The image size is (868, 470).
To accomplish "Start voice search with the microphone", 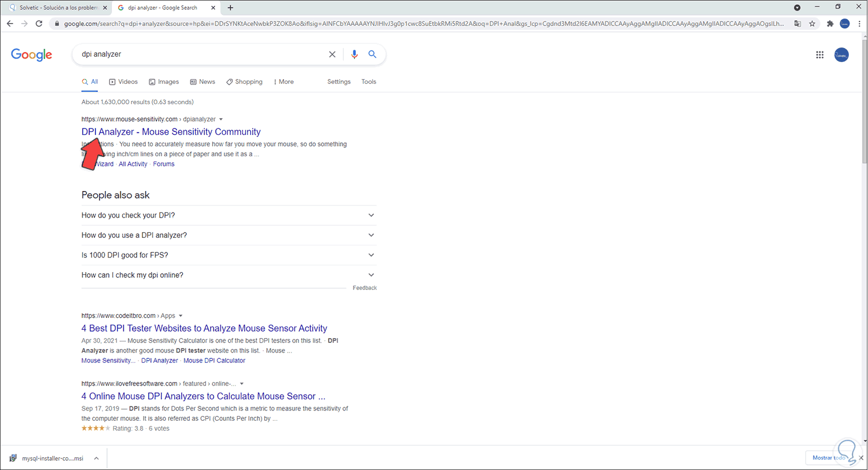I will [x=355, y=54].
